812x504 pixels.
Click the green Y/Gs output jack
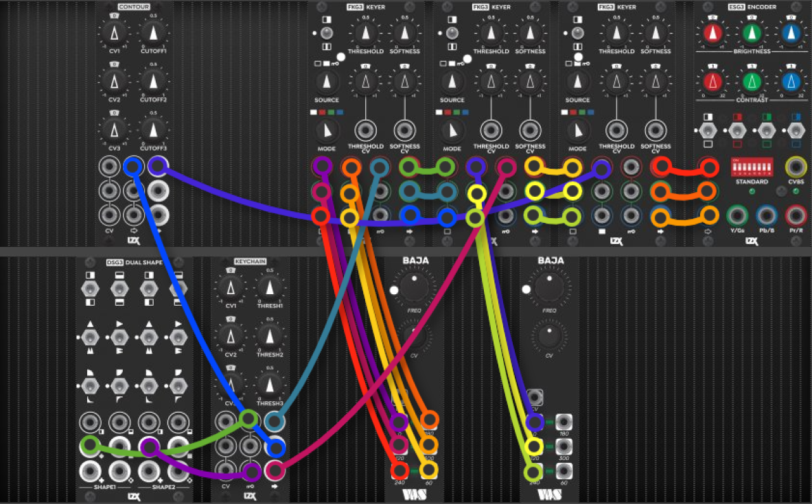click(x=737, y=215)
